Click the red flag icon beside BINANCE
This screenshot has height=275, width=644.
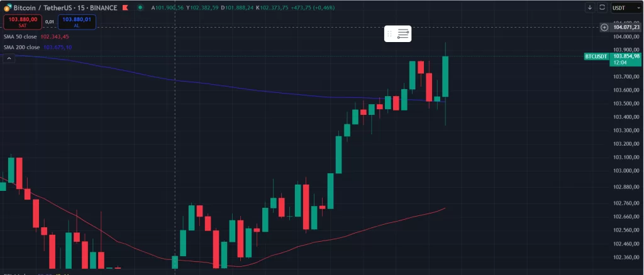click(126, 7)
